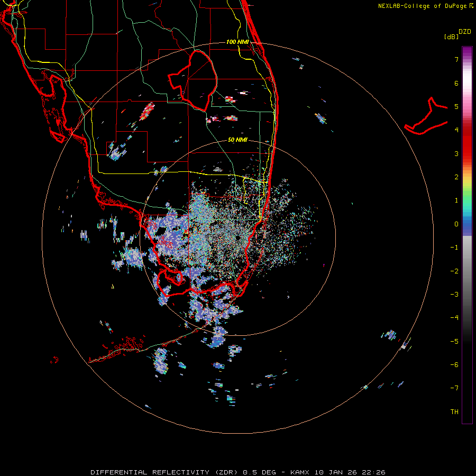Click the 'KAMX 10 JAN 26 22:26' timestamp
This screenshot has width=476, height=476.
[x=338, y=472]
